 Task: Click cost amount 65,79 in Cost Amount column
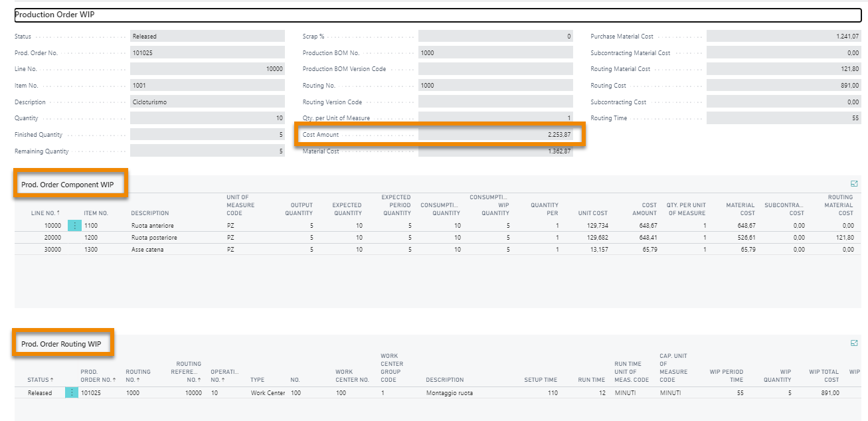[x=648, y=249]
